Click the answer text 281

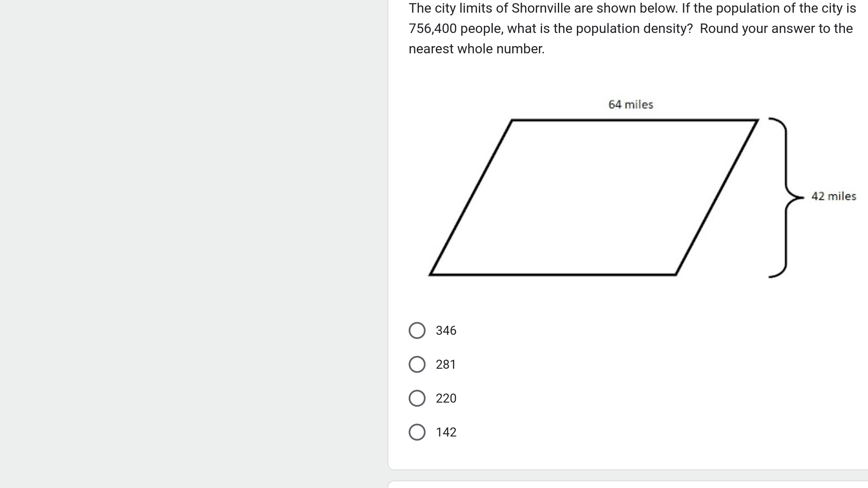(445, 364)
